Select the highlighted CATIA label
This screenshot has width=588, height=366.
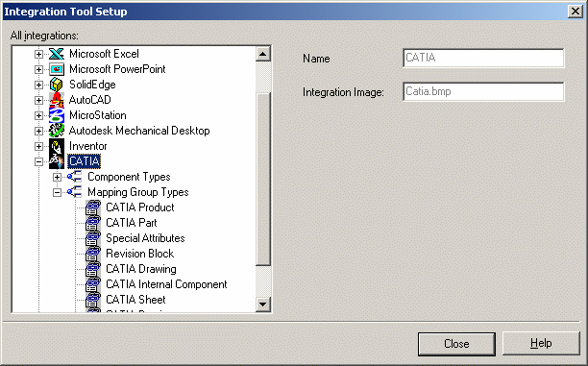(85, 161)
